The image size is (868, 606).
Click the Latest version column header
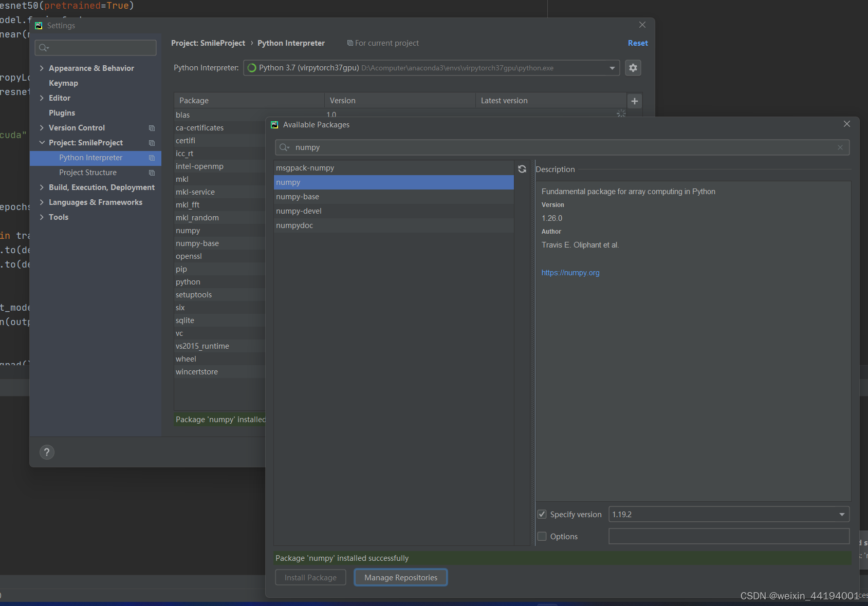(x=551, y=101)
